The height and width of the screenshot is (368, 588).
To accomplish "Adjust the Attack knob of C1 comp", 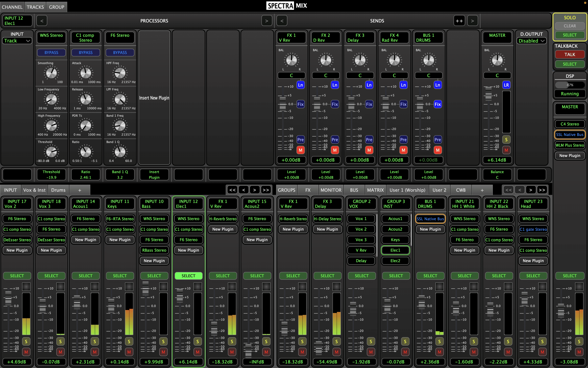I will click(86, 73).
